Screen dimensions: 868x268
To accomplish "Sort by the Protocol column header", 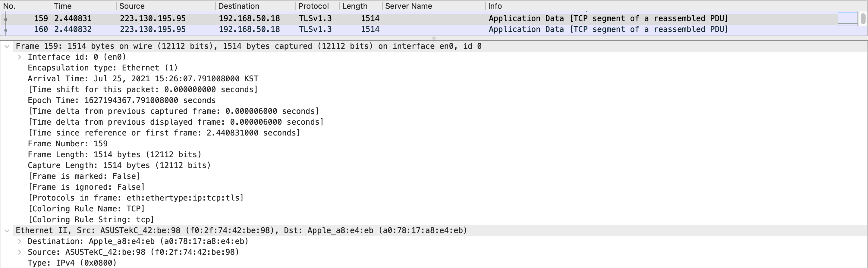I will tap(318, 6).
